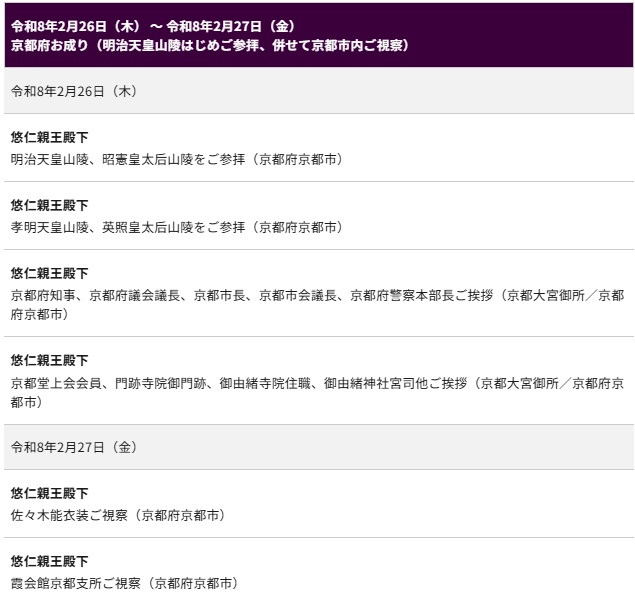Click 悠仁親王殿下 above 京都府知事 entry

pyautogui.click(x=49, y=274)
